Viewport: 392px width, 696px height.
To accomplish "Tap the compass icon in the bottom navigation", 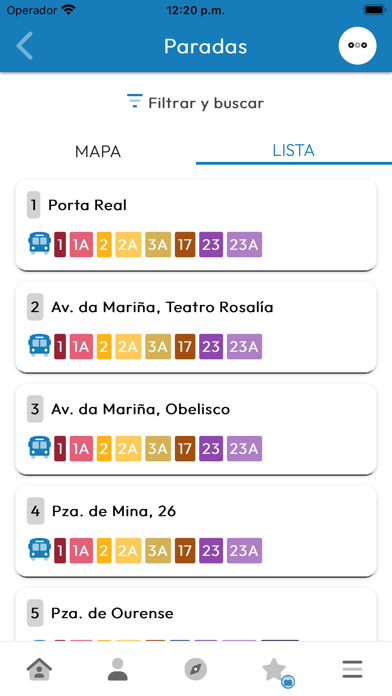I will click(196, 669).
